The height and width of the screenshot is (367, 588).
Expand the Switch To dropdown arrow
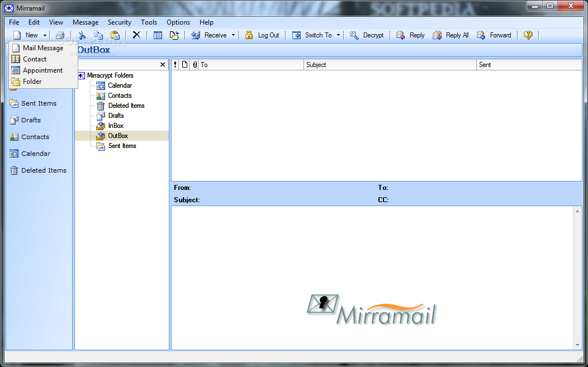point(338,35)
